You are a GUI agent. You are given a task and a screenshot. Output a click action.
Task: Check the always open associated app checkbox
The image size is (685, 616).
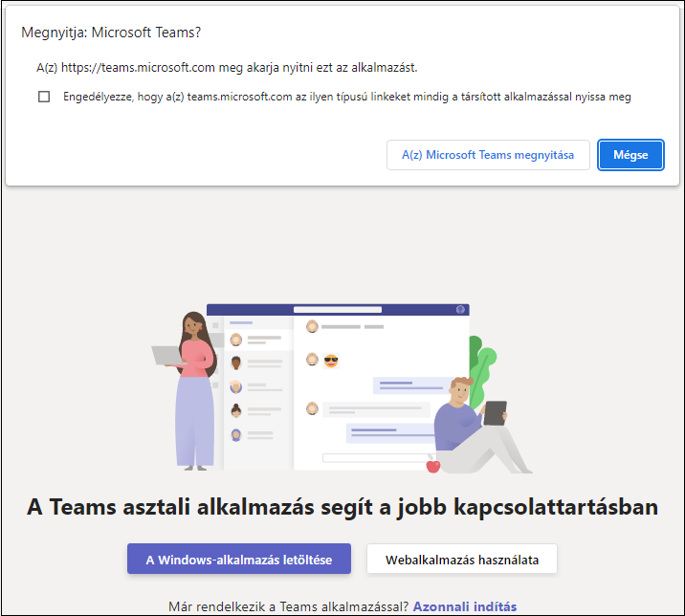click(x=44, y=97)
